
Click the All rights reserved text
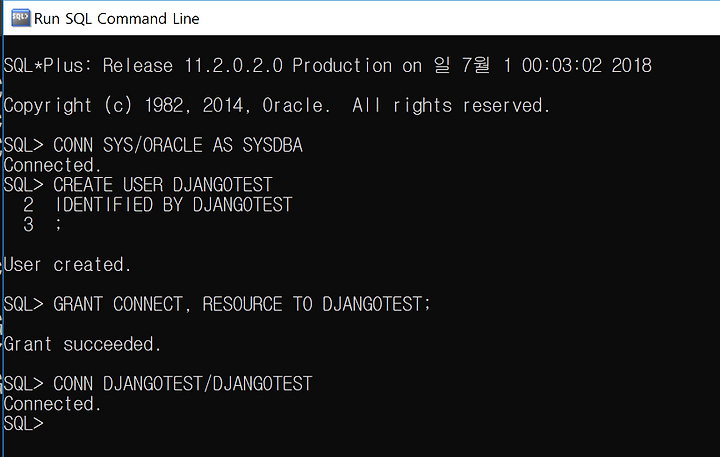[x=451, y=106]
